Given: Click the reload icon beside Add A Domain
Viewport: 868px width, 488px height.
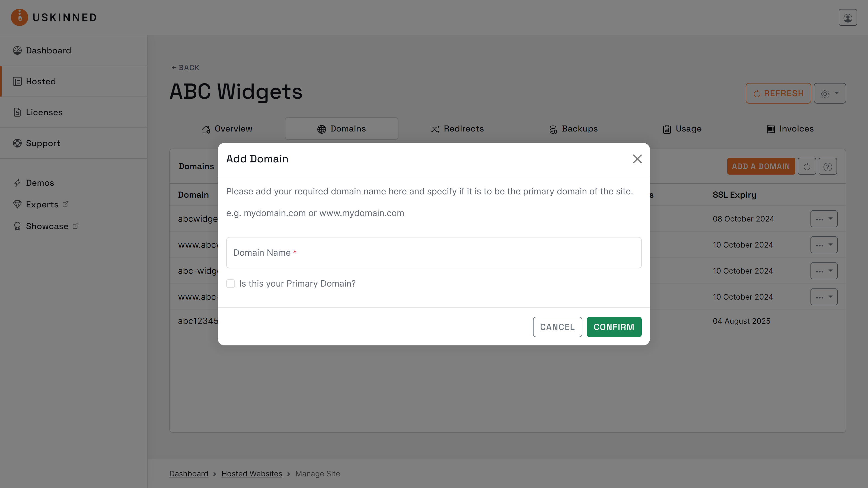Looking at the screenshot, I should pos(807,166).
